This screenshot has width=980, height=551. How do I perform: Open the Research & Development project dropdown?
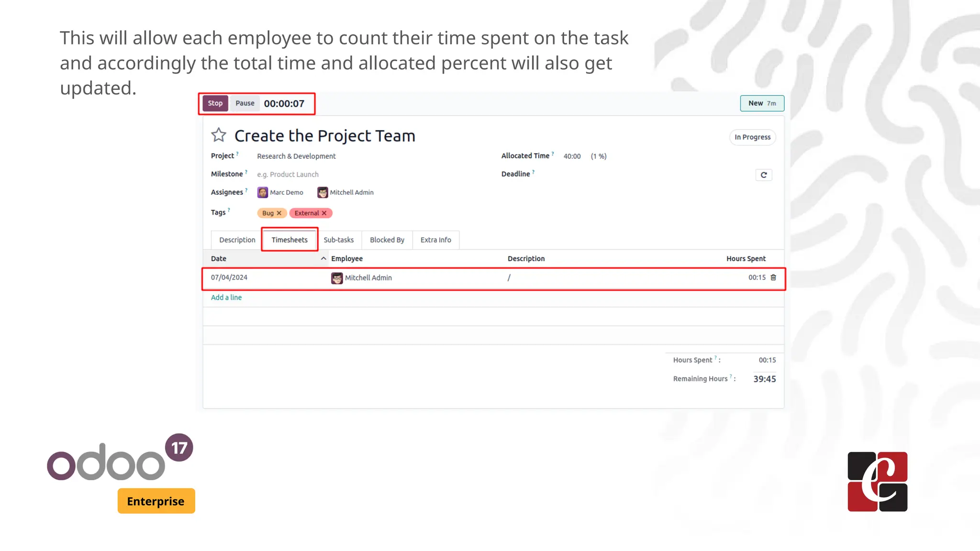[x=296, y=156]
